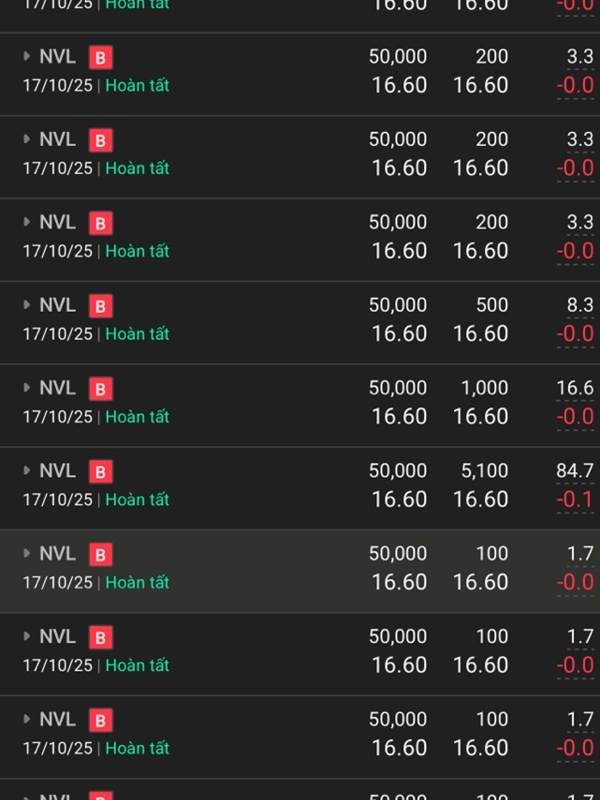Click the B badge on the 1,000-quantity row

coord(100,389)
